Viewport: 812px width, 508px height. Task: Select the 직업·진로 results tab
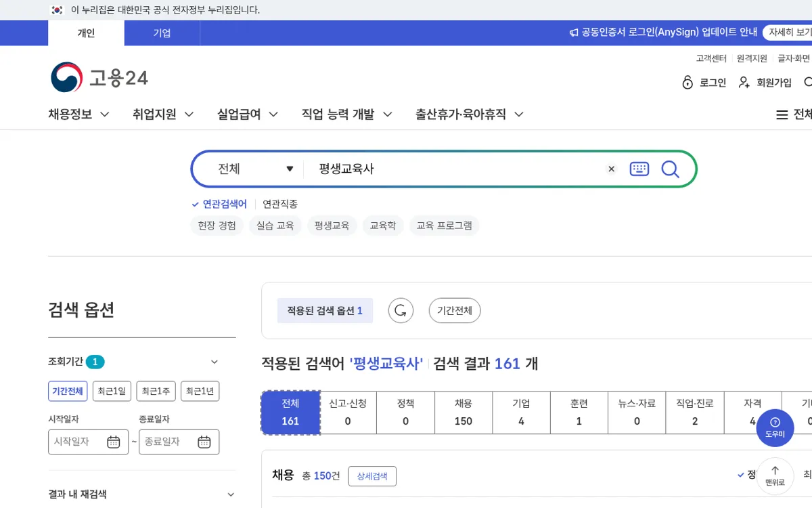pyautogui.click(x=695, y=412)
